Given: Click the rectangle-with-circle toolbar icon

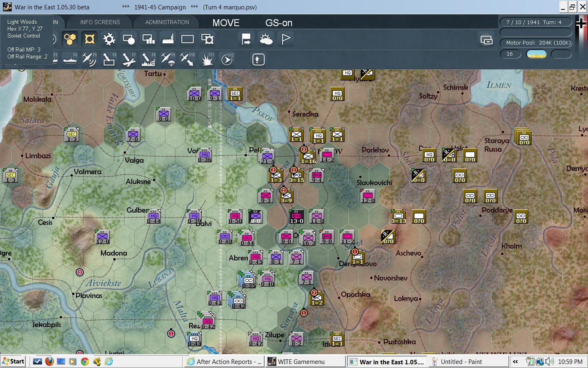Looking at the screenshot, I should coord(129,39).
